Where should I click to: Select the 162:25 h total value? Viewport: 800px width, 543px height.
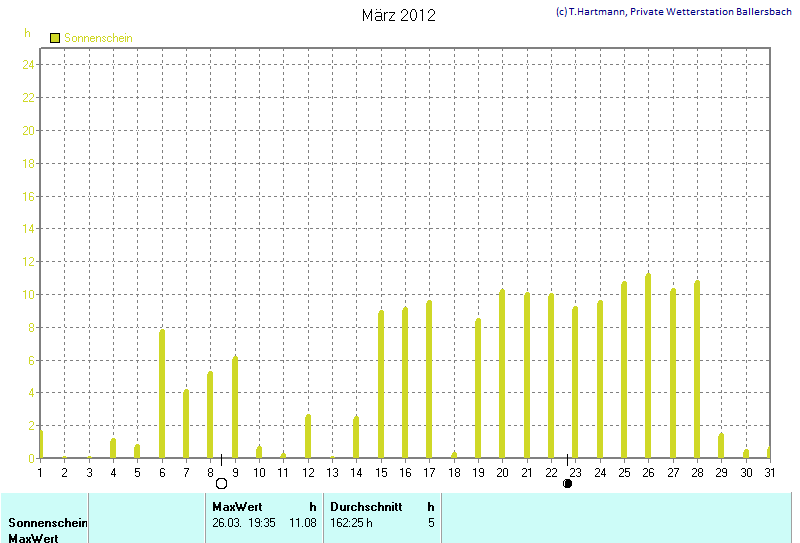[351, 522]
